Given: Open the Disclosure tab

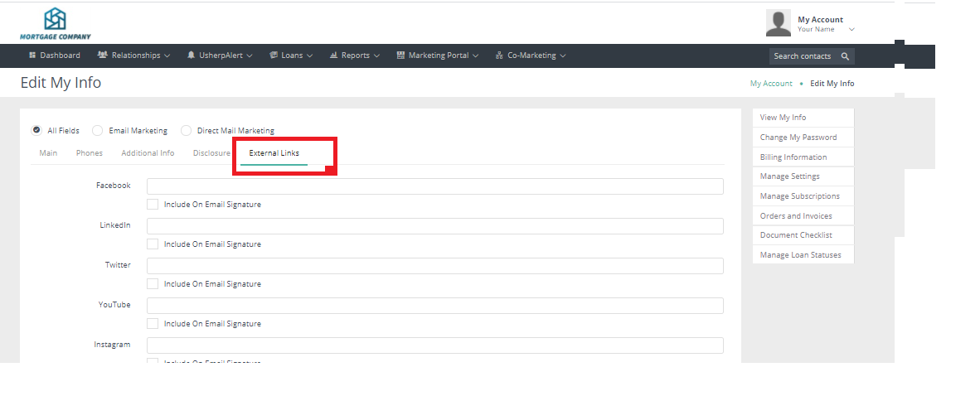Looking at the screenshot, I should tap(211, 153).
